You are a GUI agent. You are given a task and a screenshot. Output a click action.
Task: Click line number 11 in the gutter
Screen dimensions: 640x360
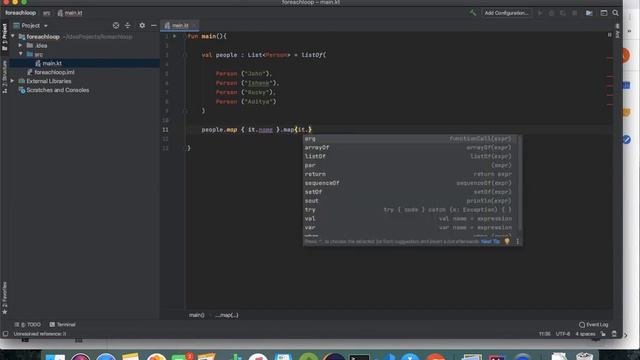165,130
